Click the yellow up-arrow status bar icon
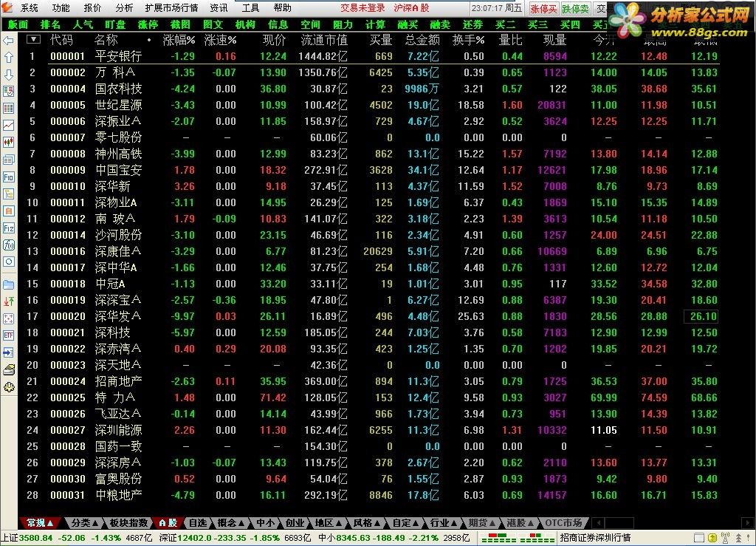 tap(712, 537)
